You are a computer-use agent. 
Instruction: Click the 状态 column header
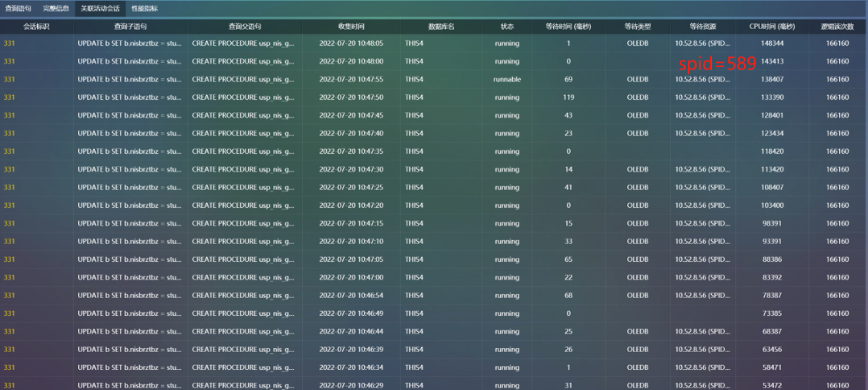coord(507,27)
